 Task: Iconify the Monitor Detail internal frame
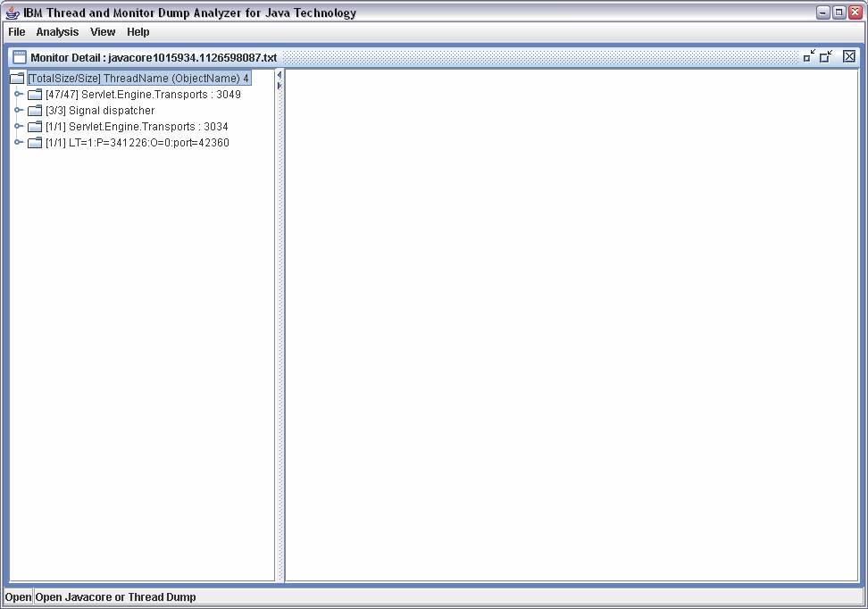[x=809, y=56]
